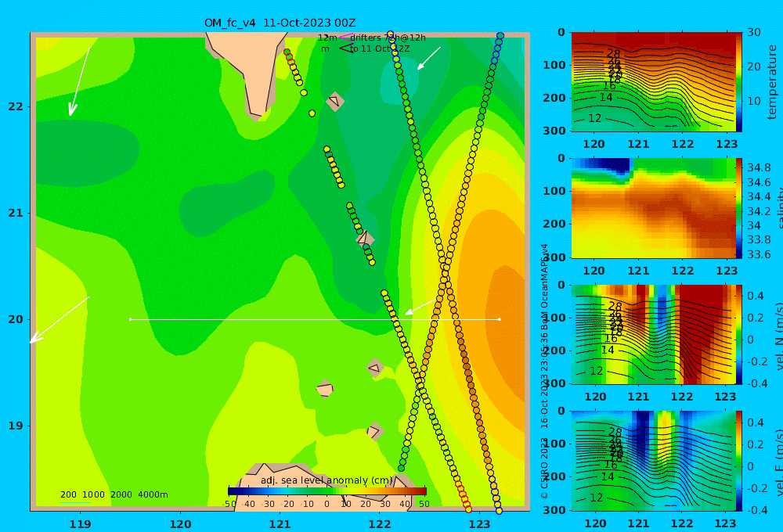
Task: Click the magenta drifter arrow legend symbol
Action: coord(345,38)
